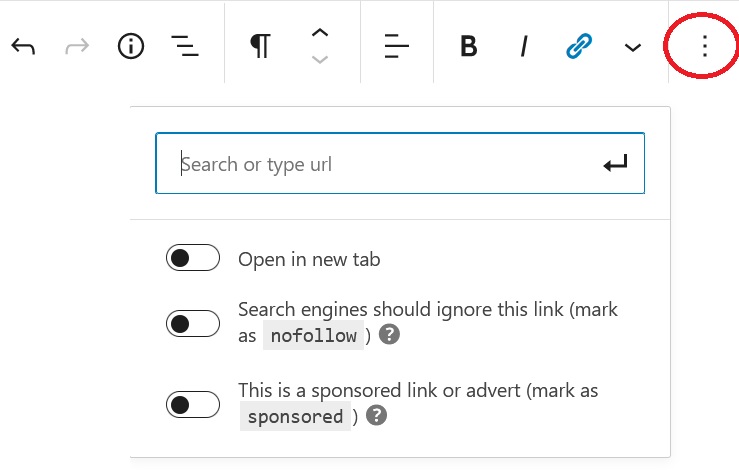Click the grayed Redo arrow icon
The height and width of the screenshot is (474, 739).
coord(77,46)
